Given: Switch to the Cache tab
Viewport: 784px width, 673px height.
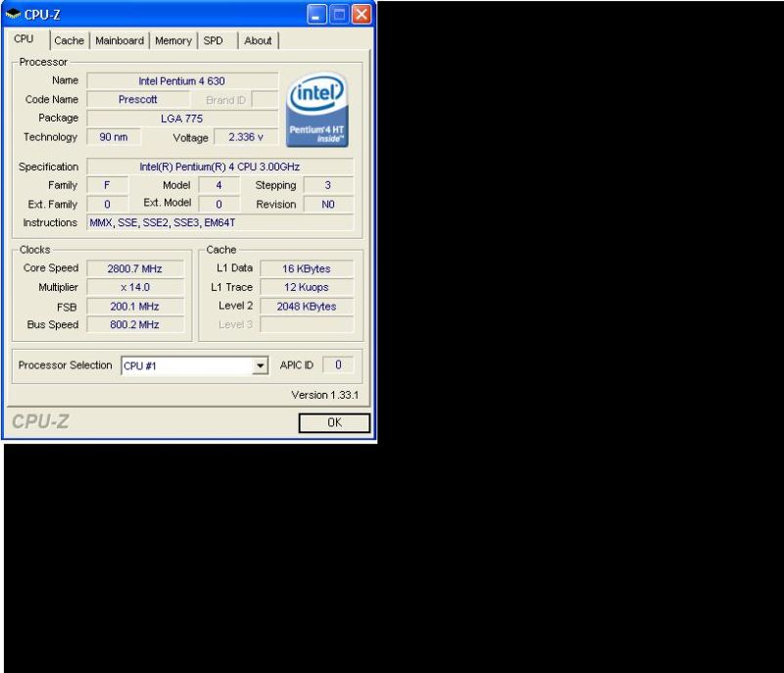Looking at the screenshot, I should 69,40.
